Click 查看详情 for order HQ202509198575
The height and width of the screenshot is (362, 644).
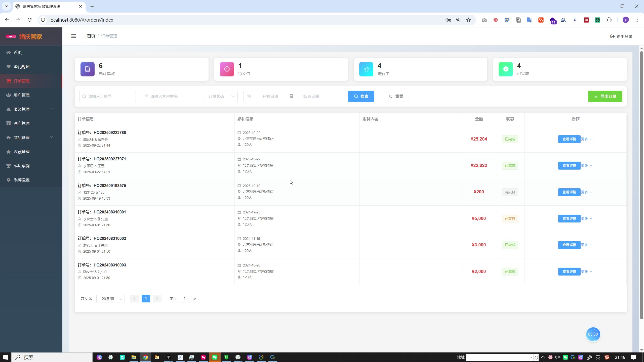569,192
